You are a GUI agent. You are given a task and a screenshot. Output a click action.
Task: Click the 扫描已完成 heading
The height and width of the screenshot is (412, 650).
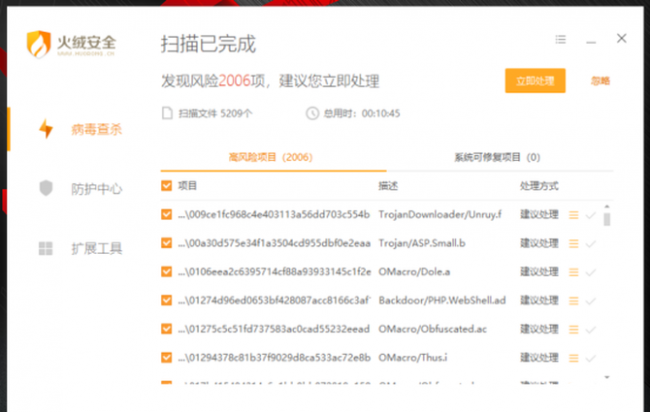(208, 44)
